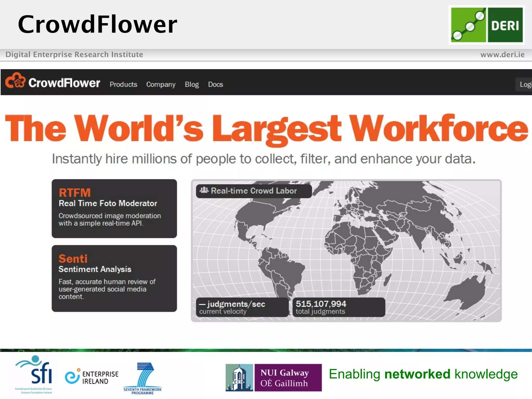Open the RTFM Real Time Foto Moderator card
Viewport: 532px width, 399px height.
point(114,209)
